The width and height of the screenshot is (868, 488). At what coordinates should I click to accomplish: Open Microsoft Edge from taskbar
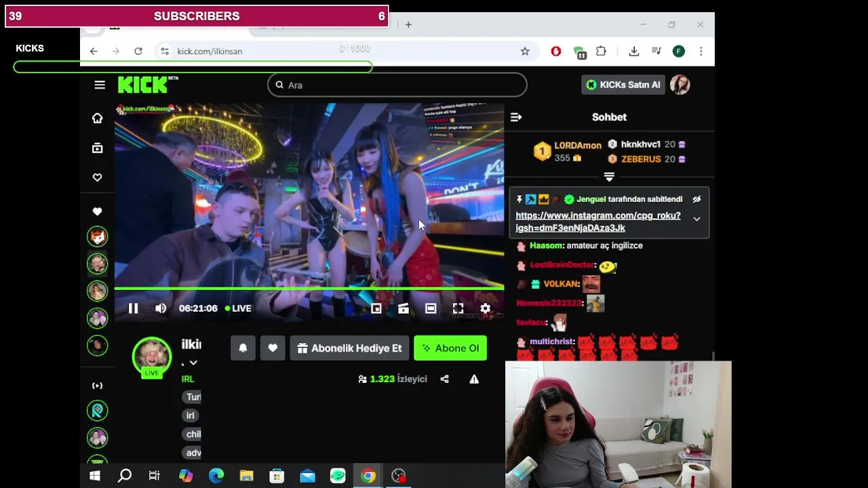click(216, 476)
